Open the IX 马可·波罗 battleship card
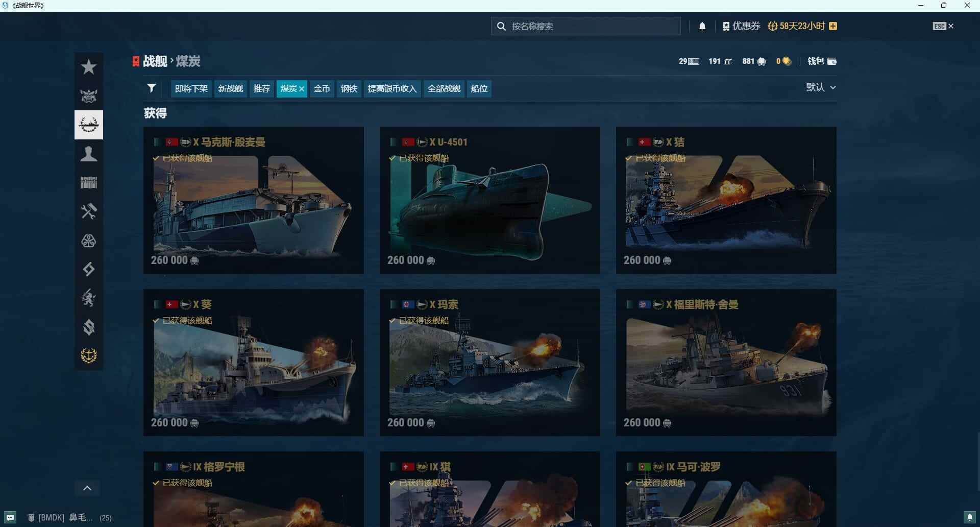This screenshot has height=527, width=980. pos(726,489)
